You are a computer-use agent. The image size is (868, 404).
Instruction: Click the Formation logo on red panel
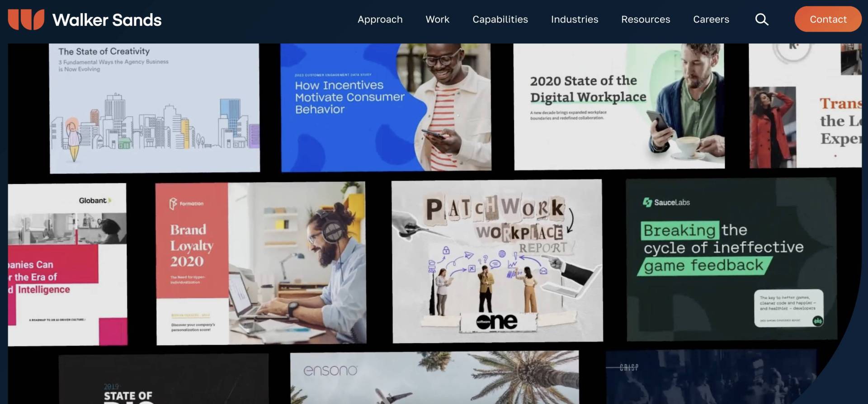(x=186, y=204)
